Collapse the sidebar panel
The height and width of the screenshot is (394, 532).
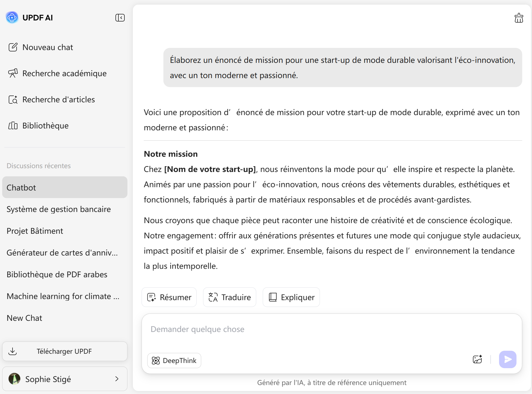click(120, 18)
